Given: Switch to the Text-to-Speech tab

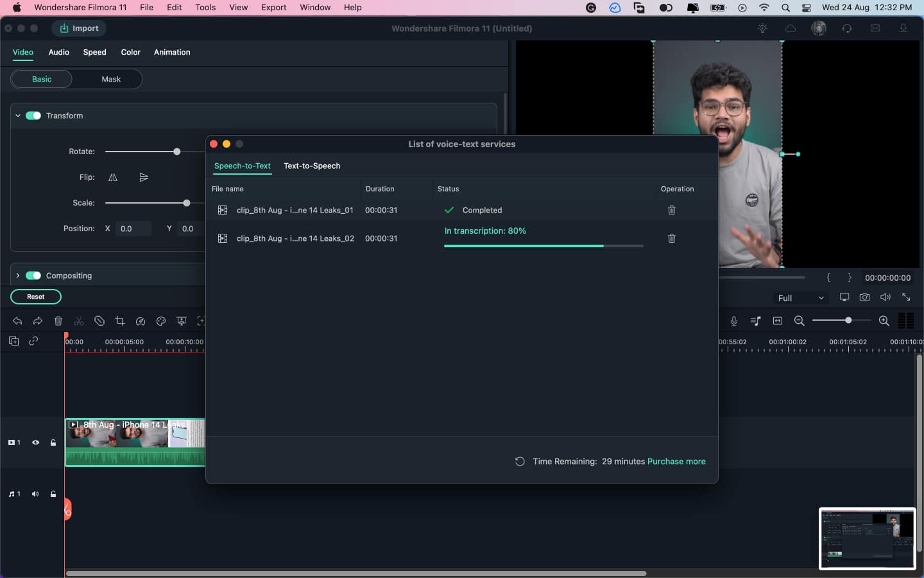Looking at the screenshot, I should point(312,166).
